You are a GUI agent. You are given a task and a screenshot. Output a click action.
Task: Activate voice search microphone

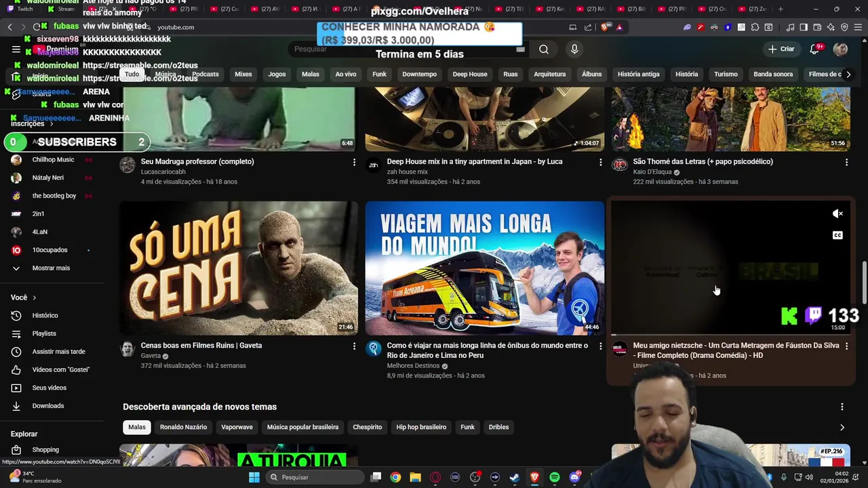(x=574, y=49)
